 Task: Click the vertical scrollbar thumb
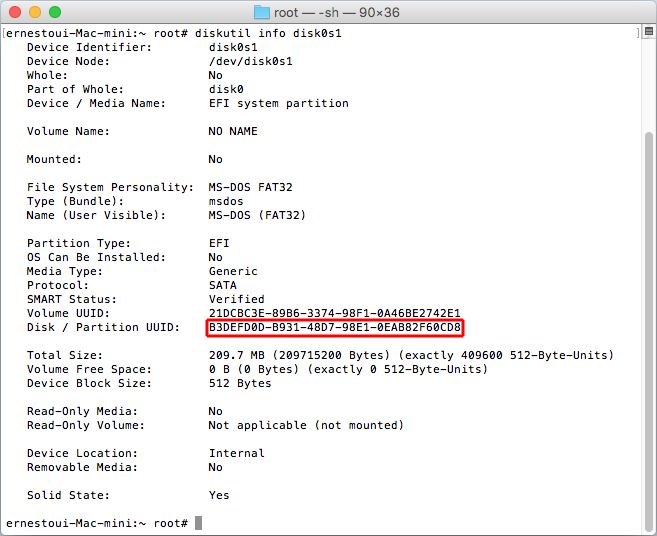[649, 331]
